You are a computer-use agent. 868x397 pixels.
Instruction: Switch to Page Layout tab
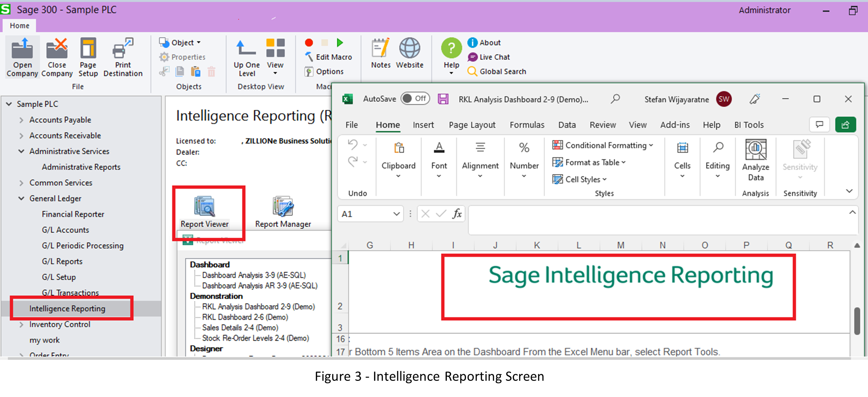472,125
